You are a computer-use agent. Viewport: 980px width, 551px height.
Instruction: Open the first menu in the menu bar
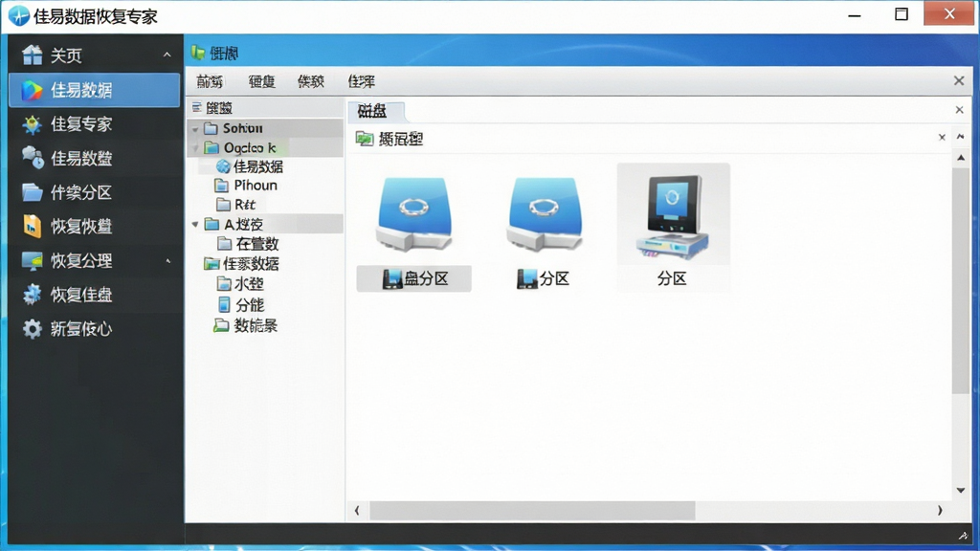(x=210, y=81)
